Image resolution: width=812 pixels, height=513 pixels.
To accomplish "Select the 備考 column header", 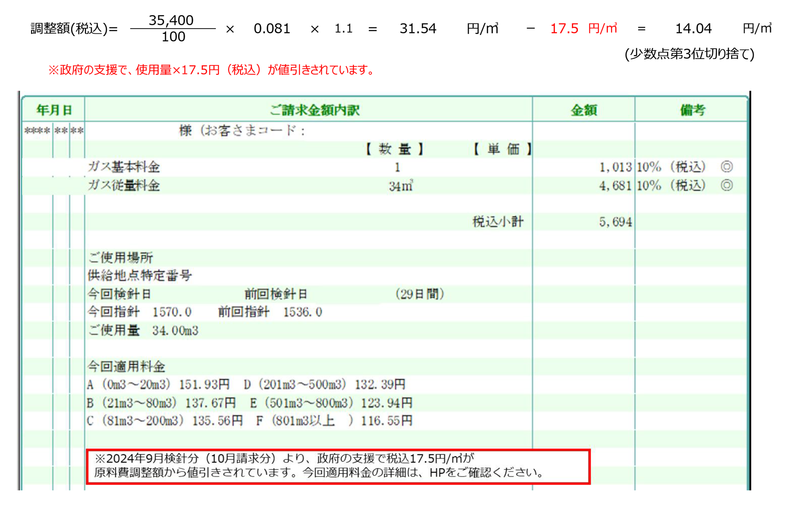I will point(692,110).
